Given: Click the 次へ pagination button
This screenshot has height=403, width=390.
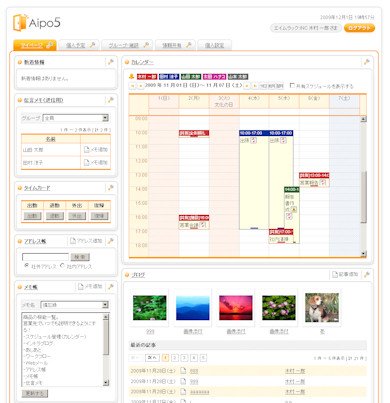Looking at the screenshot, I should click(152, 358).
